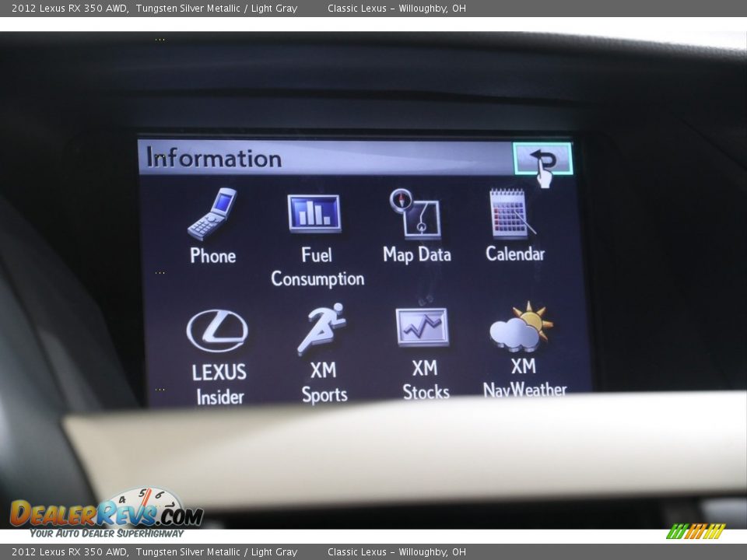Tap the 'Map Data' label text
The height and width of the screenshot is (560, 747).
[x=417, y=254]
